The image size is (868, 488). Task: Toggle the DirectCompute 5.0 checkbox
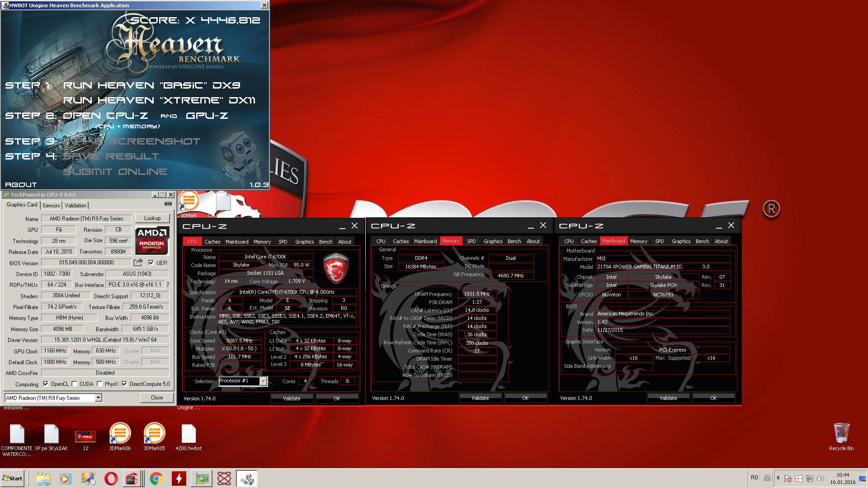coord(124,384)
